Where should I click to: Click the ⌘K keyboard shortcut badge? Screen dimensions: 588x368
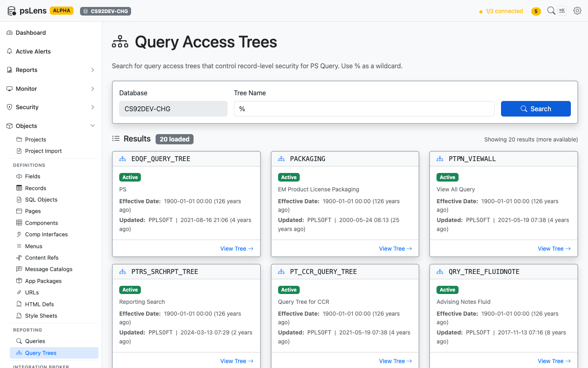(x=562, y=11)
